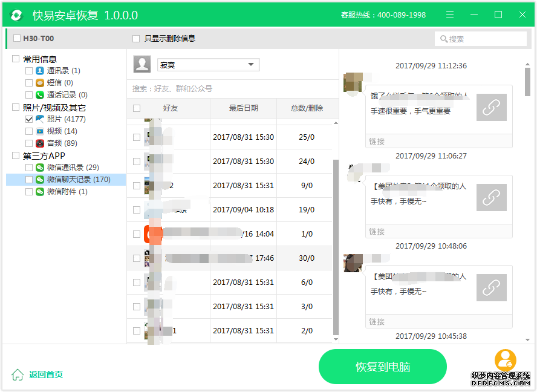This screenshot has height=392, width=537.
Task: Click link icon in 手速很重要 message
Action: (491, 107)
